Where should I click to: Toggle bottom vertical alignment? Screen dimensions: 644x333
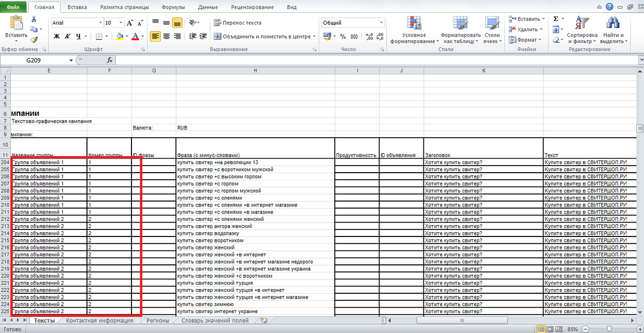(177, 23)
